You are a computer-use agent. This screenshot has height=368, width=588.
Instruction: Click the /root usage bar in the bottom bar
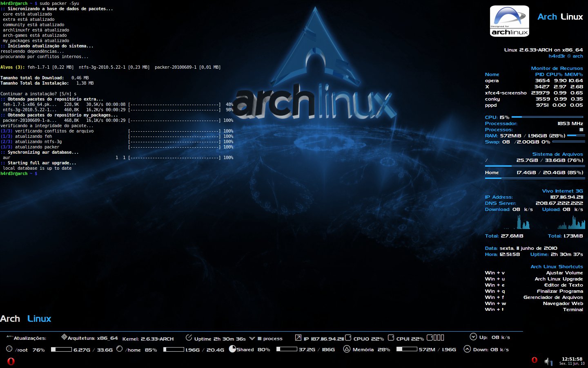point(61,349)
